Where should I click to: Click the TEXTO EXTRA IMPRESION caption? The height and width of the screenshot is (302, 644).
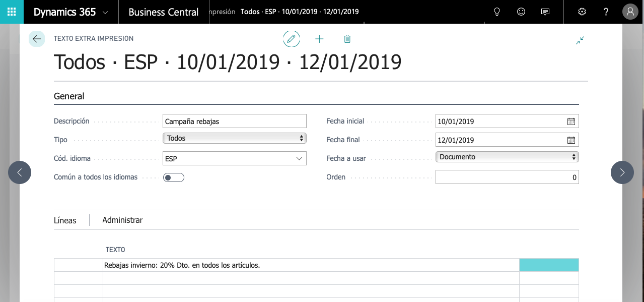(94, 38)
